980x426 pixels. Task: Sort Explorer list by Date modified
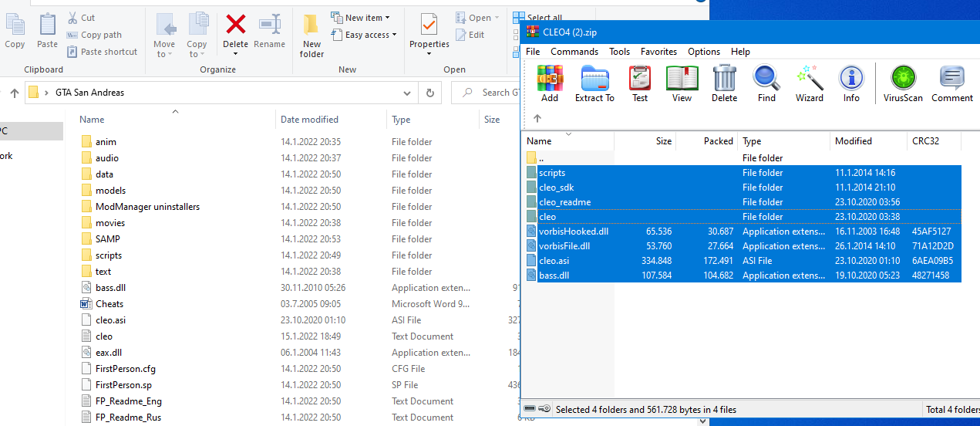coord(331,120)
